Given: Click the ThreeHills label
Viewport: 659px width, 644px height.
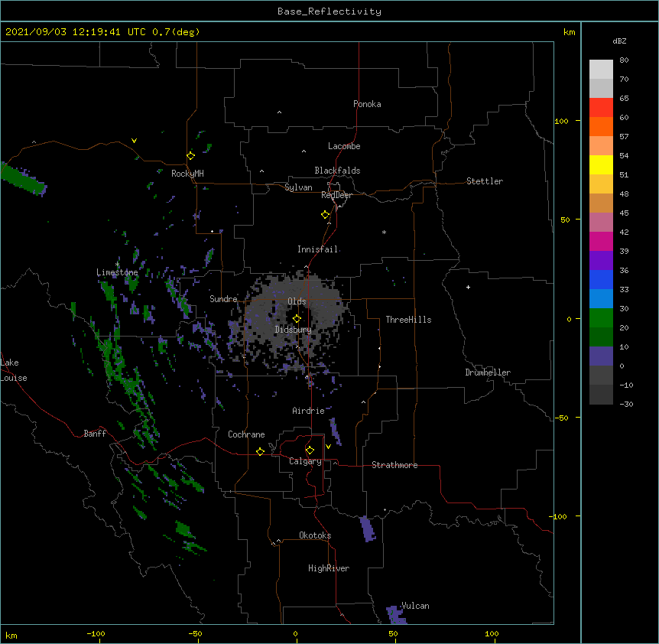Looking at the screenshot, I should pos(408,320).
